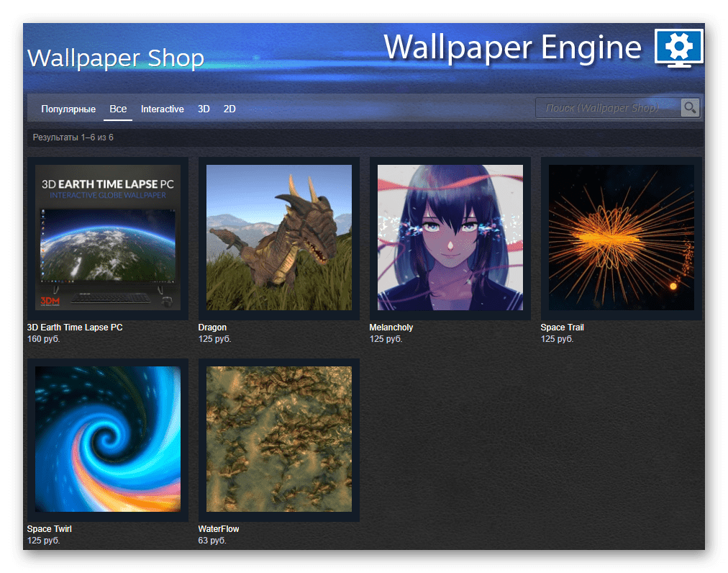Switch to the Interactive tab
Screen dimensions: 728x573
click(162, 109)
